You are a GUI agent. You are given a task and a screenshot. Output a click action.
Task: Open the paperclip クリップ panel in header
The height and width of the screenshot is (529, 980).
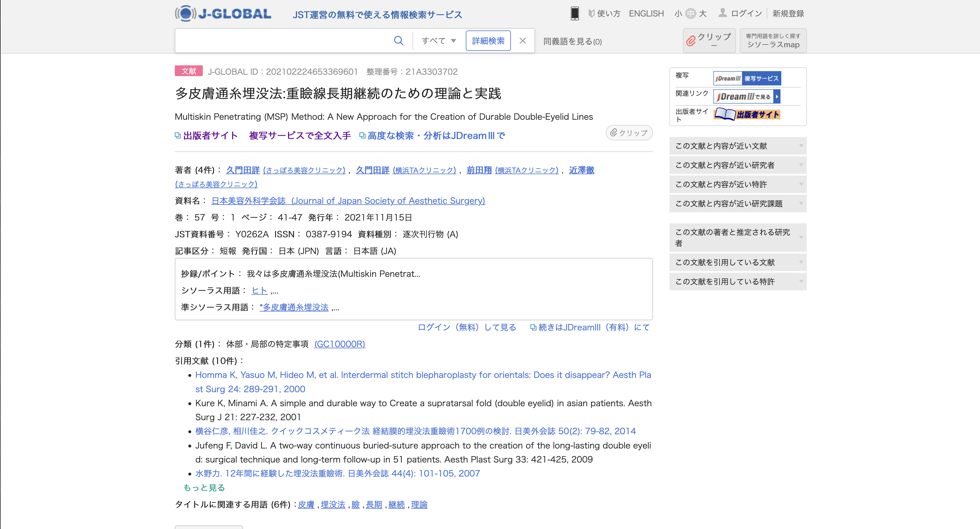pyautogui.click(x=709, y=40)
